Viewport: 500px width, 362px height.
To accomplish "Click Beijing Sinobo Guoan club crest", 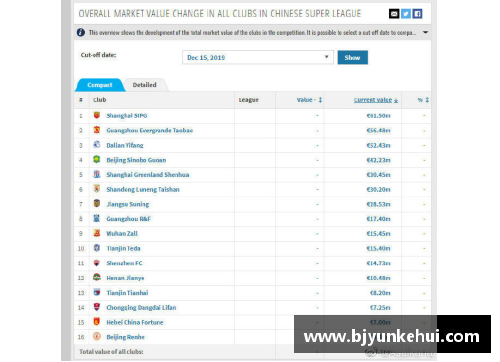I will point(97,160).
